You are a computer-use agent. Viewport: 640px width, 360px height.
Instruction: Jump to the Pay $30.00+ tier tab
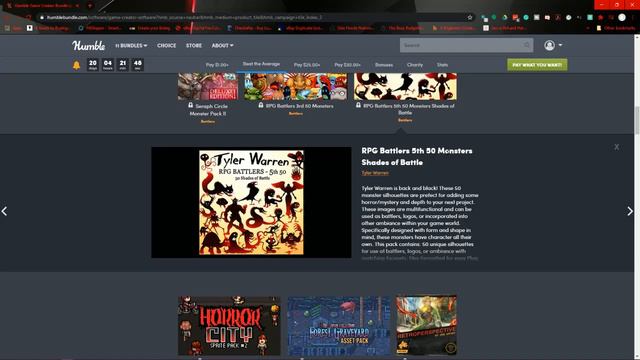pos(347,65)
